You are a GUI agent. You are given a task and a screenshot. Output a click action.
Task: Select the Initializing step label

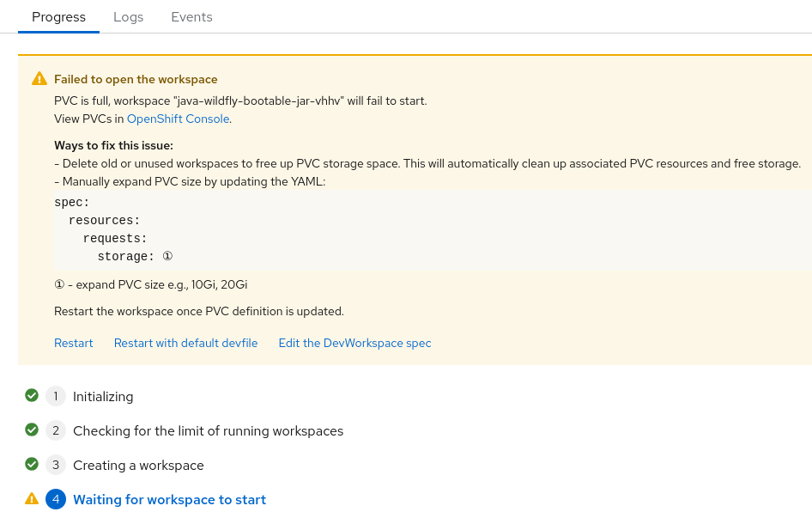click(x=103, y=396)
